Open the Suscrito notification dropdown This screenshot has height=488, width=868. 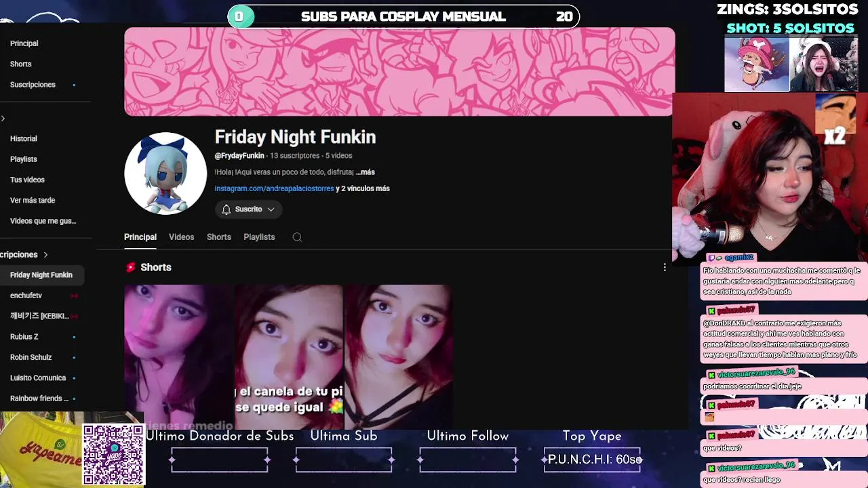[248, 209]
